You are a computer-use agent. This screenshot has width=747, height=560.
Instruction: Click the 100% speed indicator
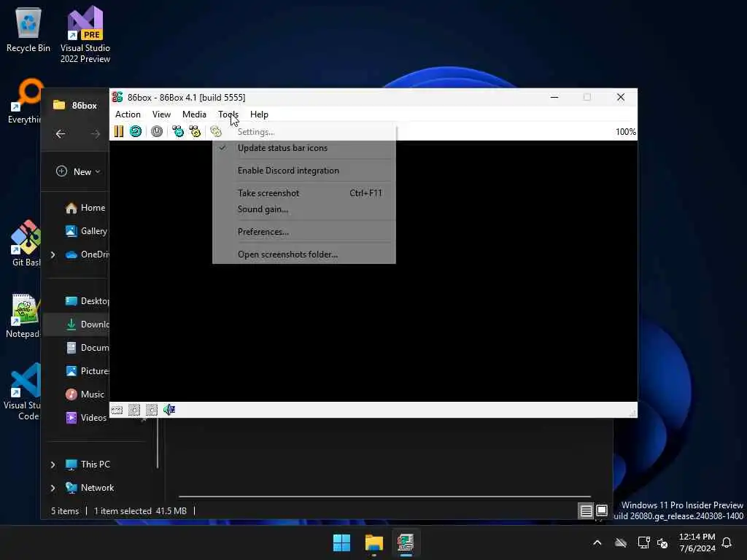tap(625, 132)
